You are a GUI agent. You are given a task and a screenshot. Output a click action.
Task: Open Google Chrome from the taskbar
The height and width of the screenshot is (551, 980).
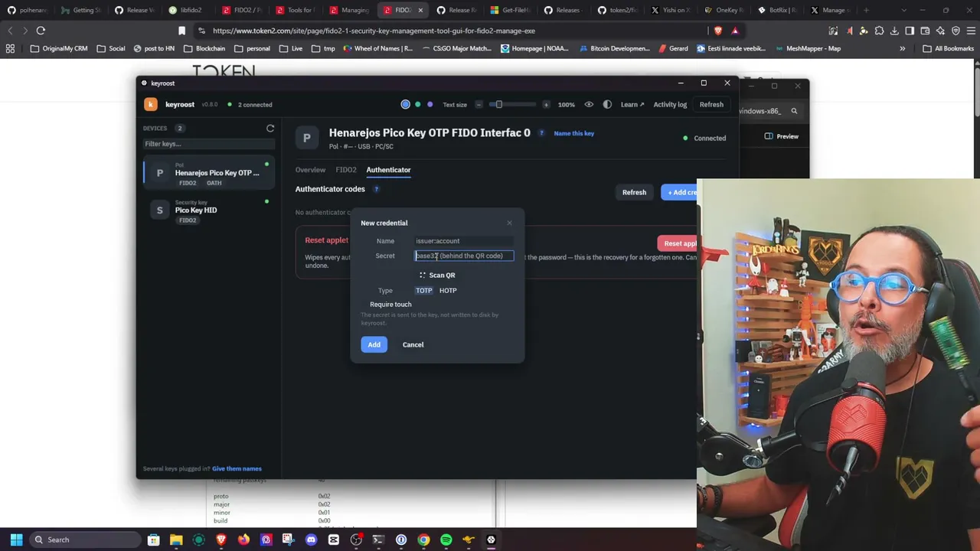[x=423, y=540]
